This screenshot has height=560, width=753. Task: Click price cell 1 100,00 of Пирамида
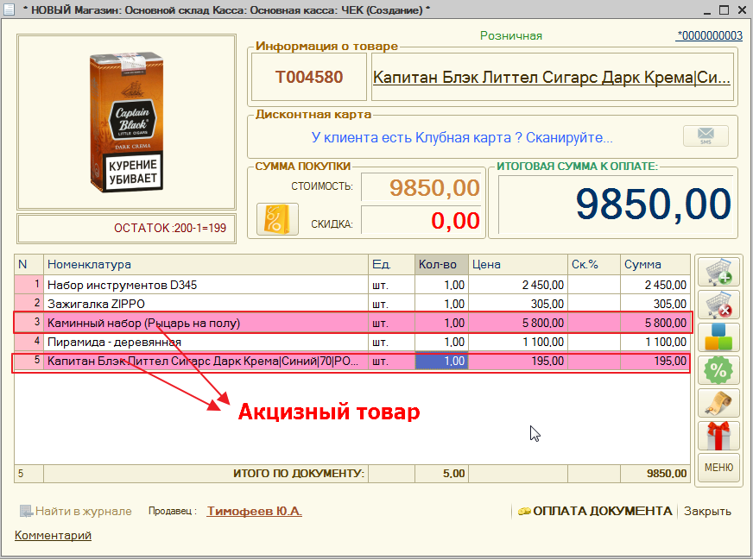518,343
